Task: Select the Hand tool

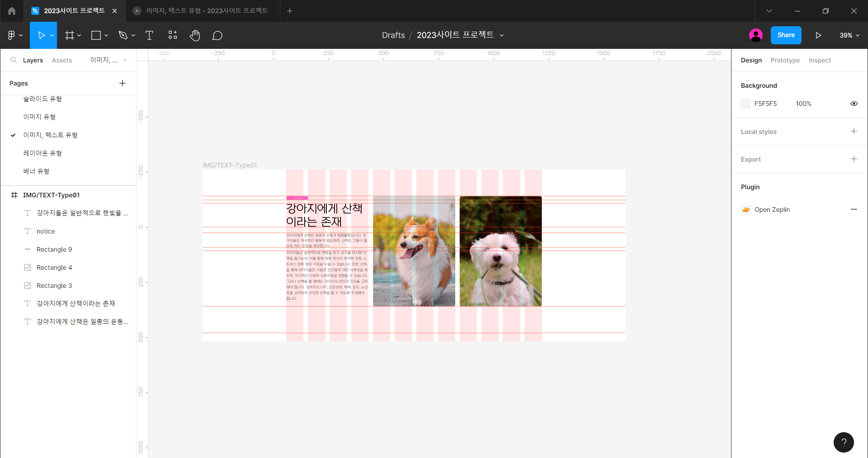Action: coord(195,35)
